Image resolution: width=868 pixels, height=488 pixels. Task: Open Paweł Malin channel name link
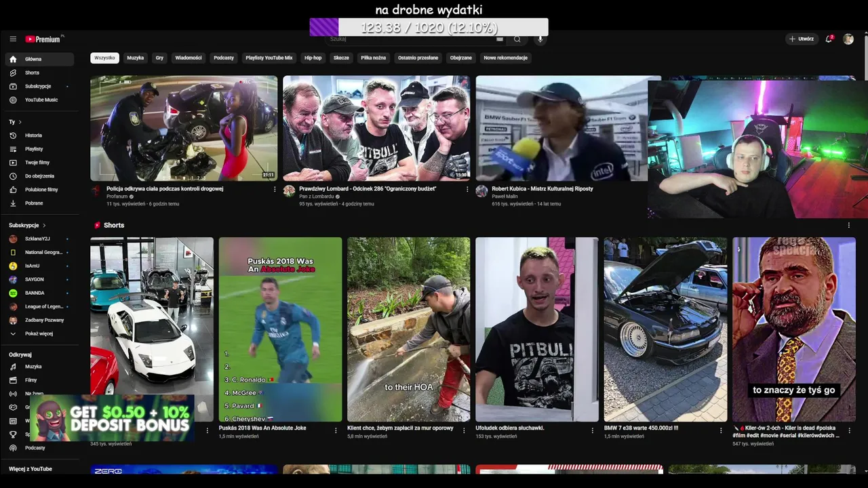coord(505,197)
